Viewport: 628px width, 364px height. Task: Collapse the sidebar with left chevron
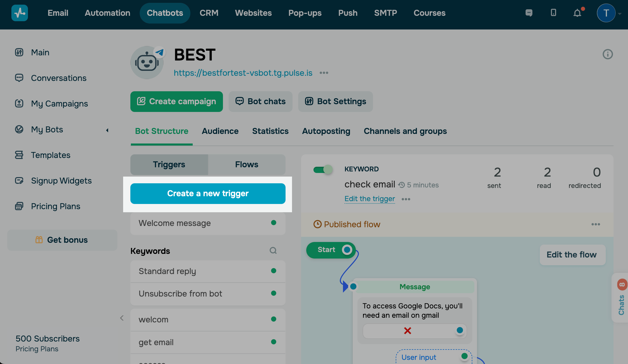[122, 318]
